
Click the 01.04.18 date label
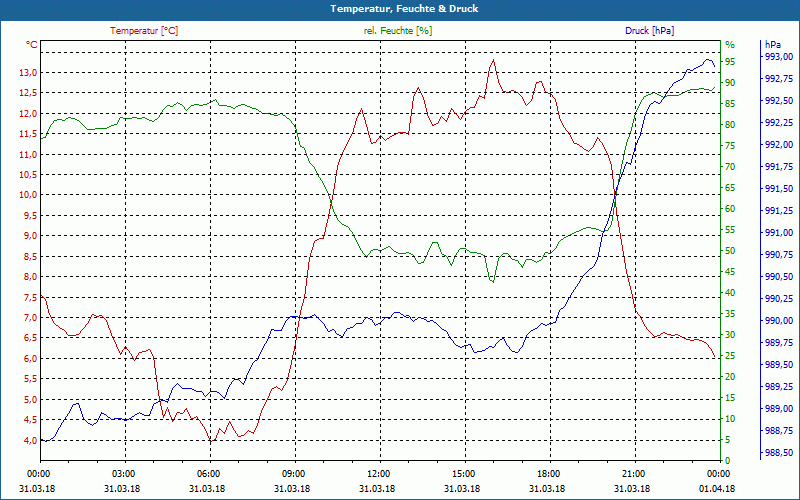717,488
